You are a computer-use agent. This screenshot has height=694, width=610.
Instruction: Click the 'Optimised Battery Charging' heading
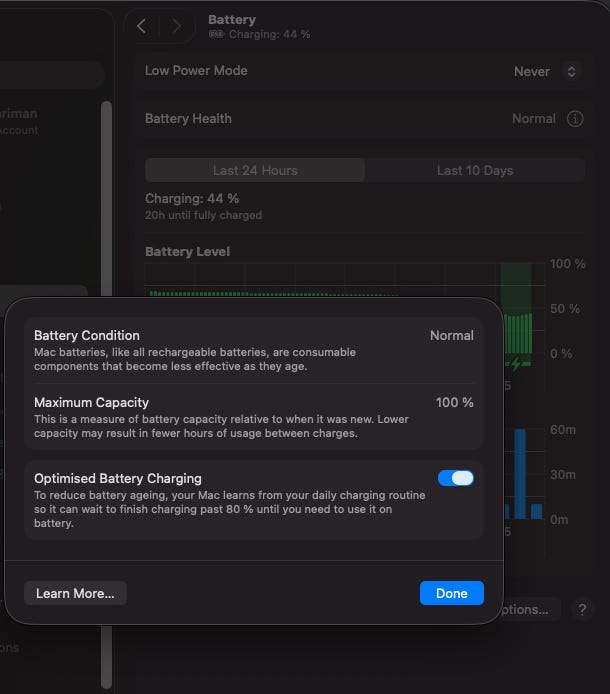[x=118, y=478]
